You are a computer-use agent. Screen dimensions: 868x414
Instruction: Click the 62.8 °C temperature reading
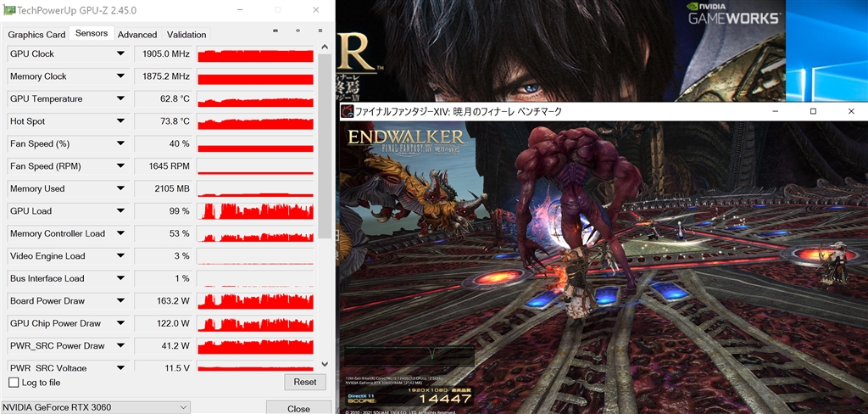(x=175, y=98)
